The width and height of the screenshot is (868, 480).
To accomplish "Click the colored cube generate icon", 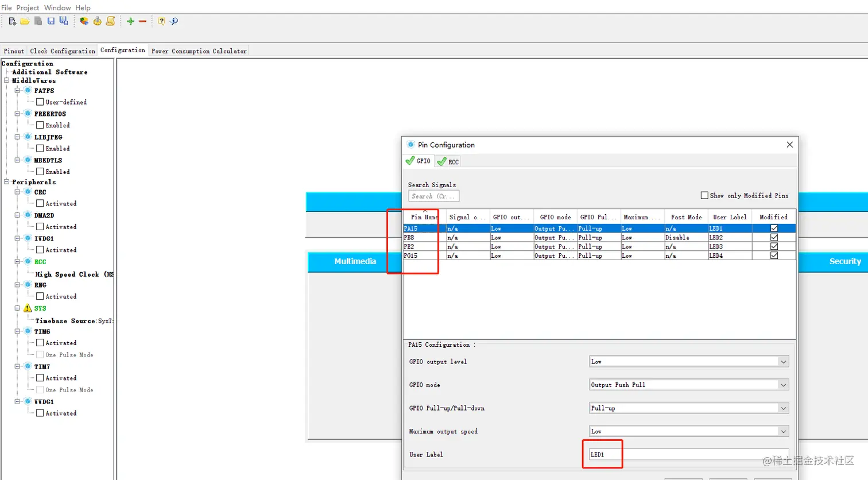I will click(84, 21).
